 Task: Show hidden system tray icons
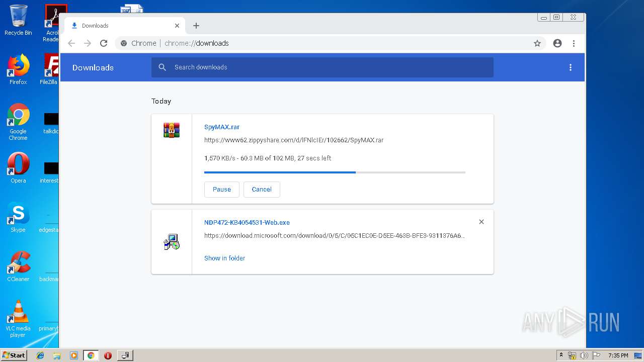tap(561, 355)
